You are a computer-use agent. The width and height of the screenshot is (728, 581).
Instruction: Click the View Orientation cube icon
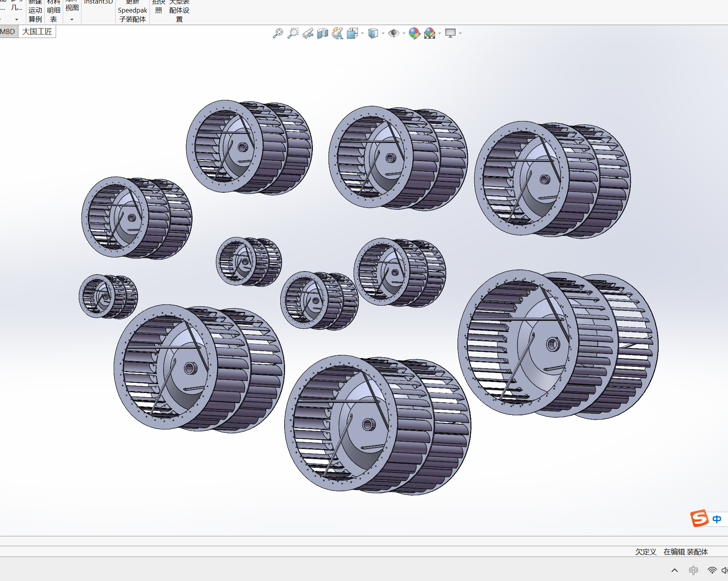click(352, 33)
